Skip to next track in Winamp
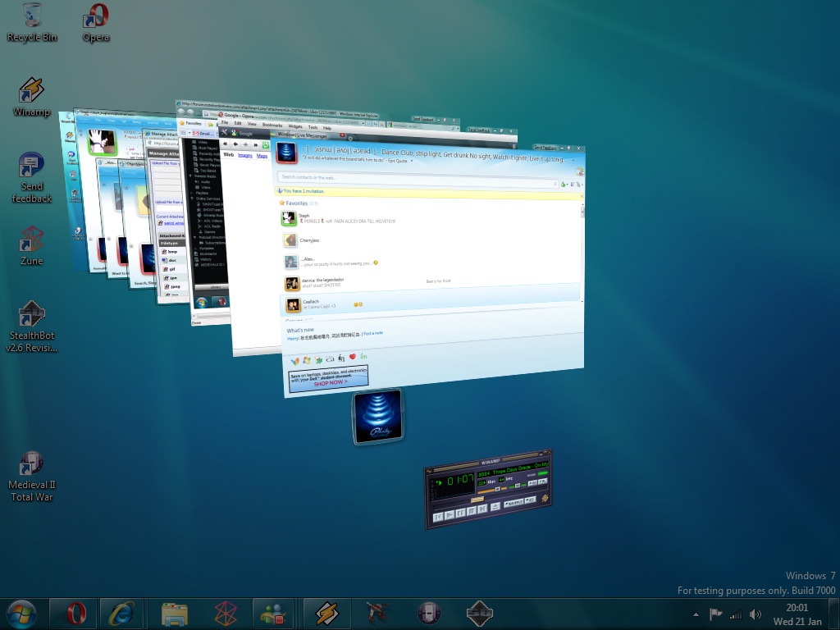840x630 pixels. (482, 509)
